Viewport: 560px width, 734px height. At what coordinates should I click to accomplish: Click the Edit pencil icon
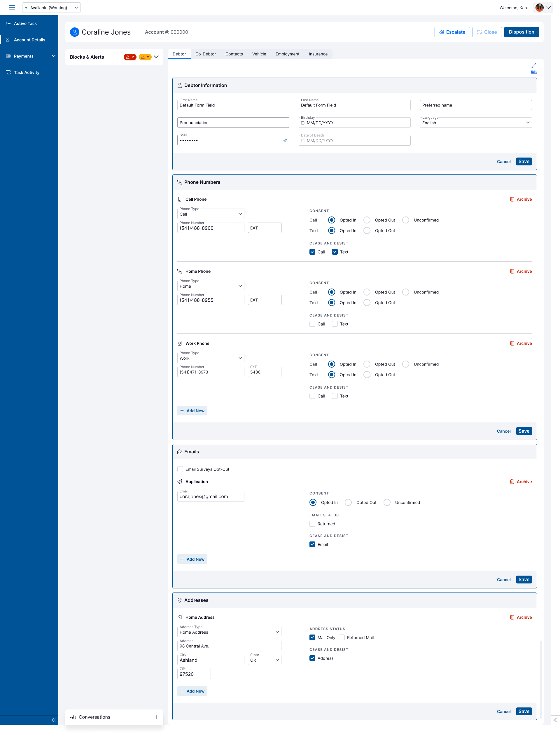coord(533,66)
